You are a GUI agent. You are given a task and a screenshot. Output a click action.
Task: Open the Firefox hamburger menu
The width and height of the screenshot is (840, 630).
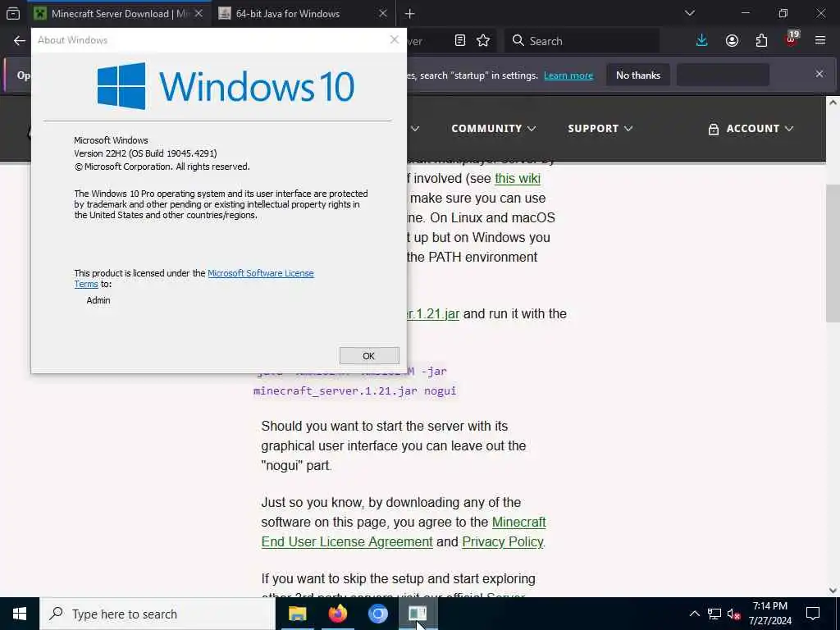coord(820,41)
